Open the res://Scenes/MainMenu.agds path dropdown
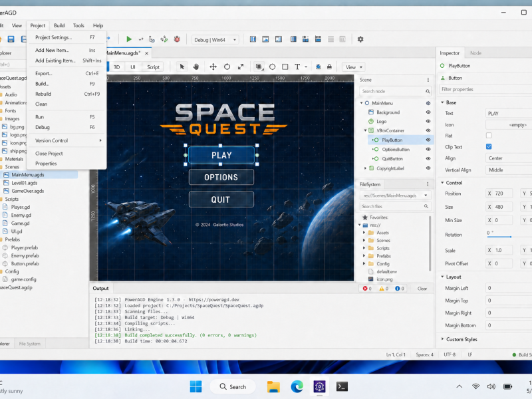Screen dimensions: 532x399 pyautogui.click(x=395, y=196)
